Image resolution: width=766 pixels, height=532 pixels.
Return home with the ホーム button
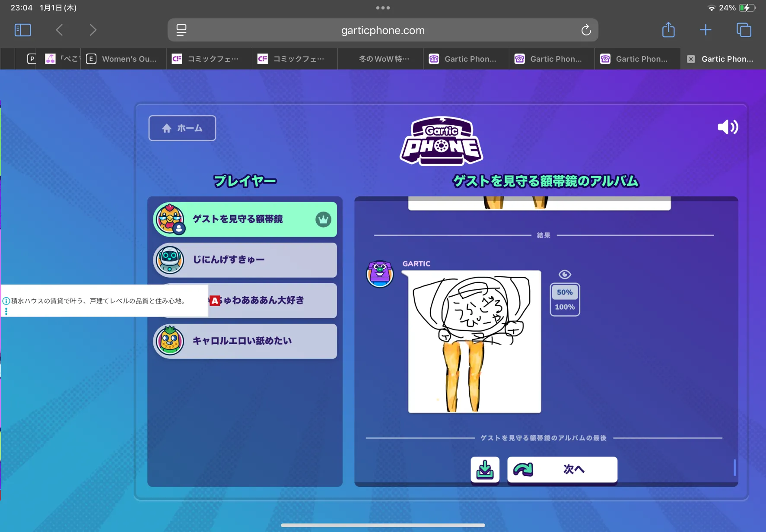(x=182, y=128)
